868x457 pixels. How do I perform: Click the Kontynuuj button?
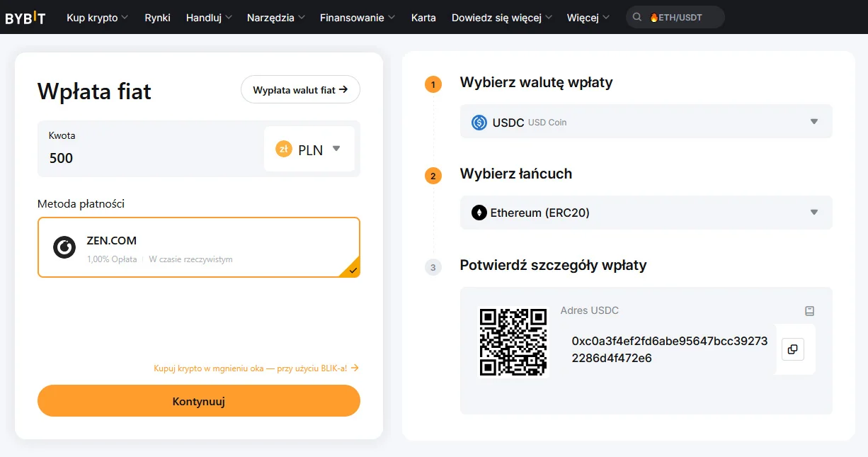pos(199,401)
